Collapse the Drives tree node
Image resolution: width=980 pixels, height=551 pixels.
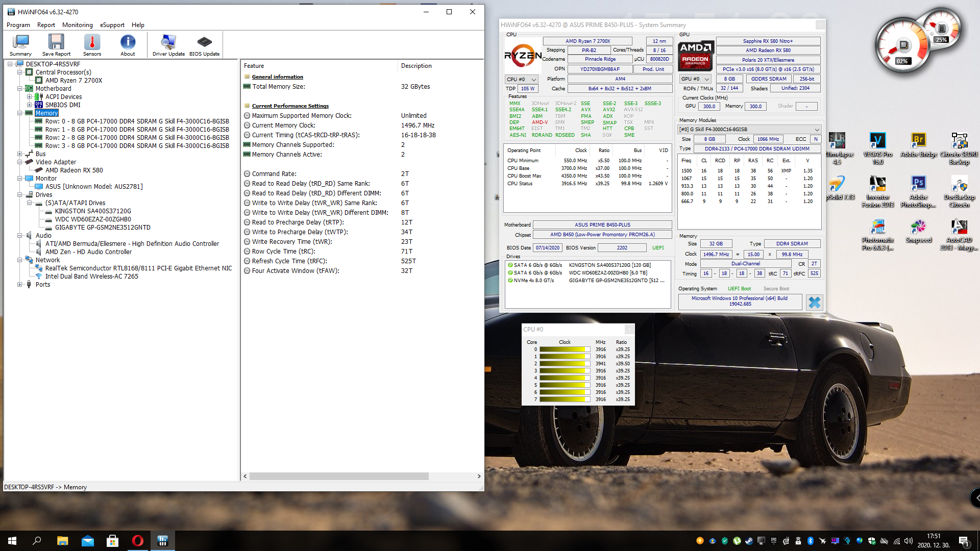19,195
